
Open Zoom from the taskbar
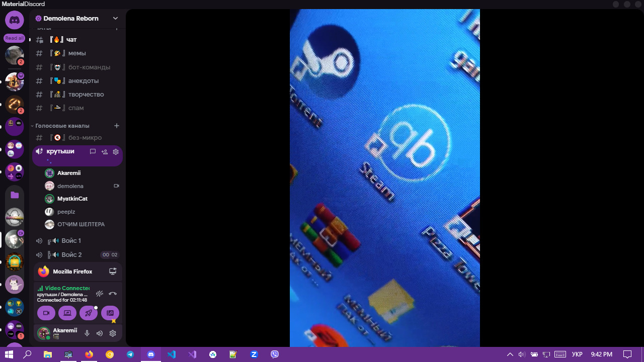pyautogui.click(x=254, y=354)
